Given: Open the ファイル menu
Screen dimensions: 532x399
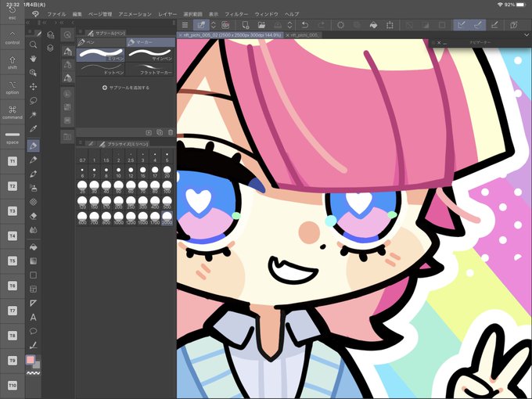Looking at the screenshot, I should (56, 14).
